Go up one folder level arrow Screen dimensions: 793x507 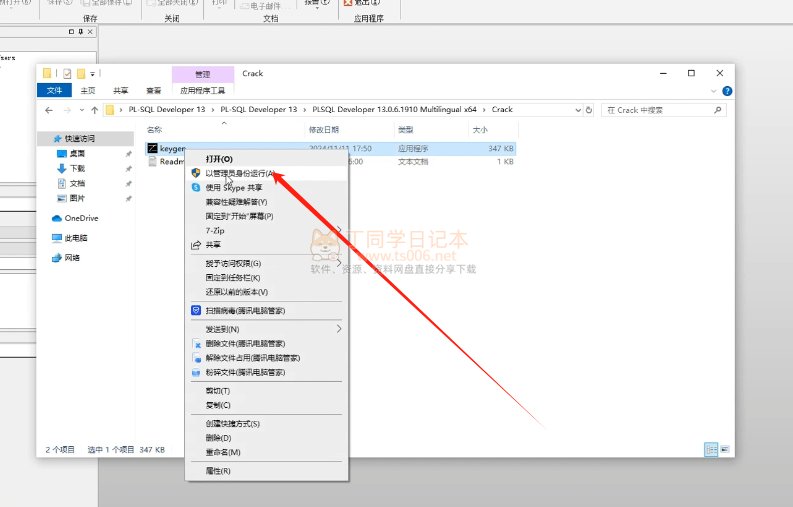tap(95, 110)
